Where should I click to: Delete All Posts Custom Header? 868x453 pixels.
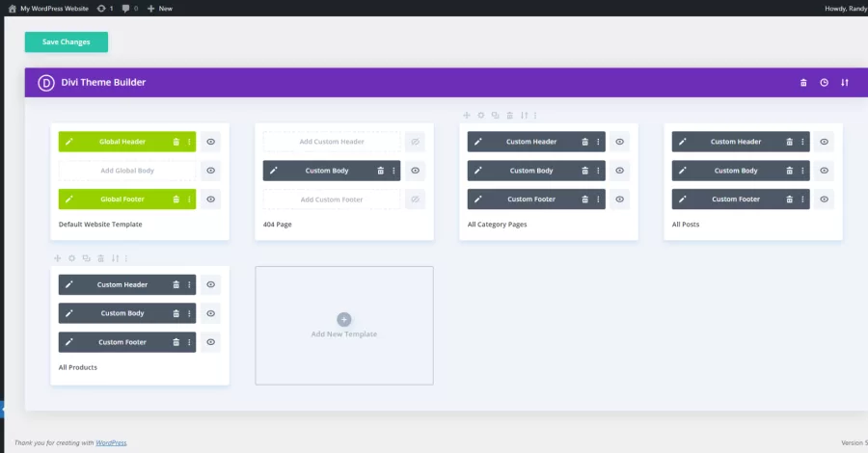(x=789, y=142)
